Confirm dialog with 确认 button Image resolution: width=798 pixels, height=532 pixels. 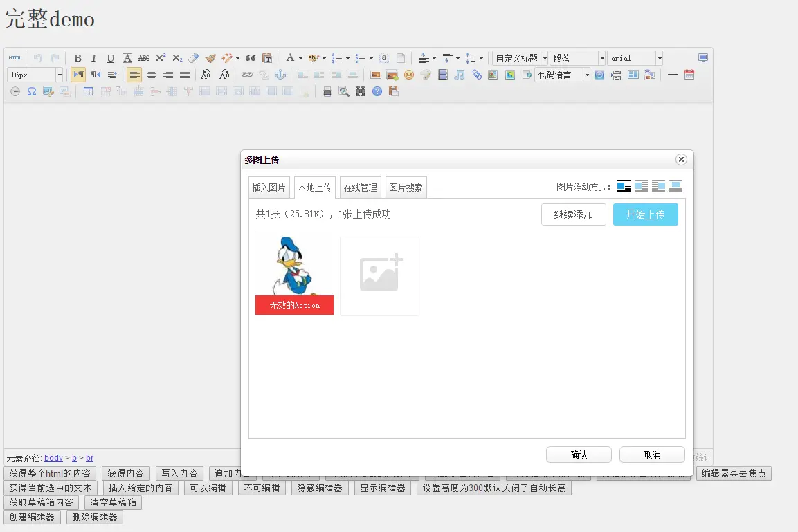579,455
